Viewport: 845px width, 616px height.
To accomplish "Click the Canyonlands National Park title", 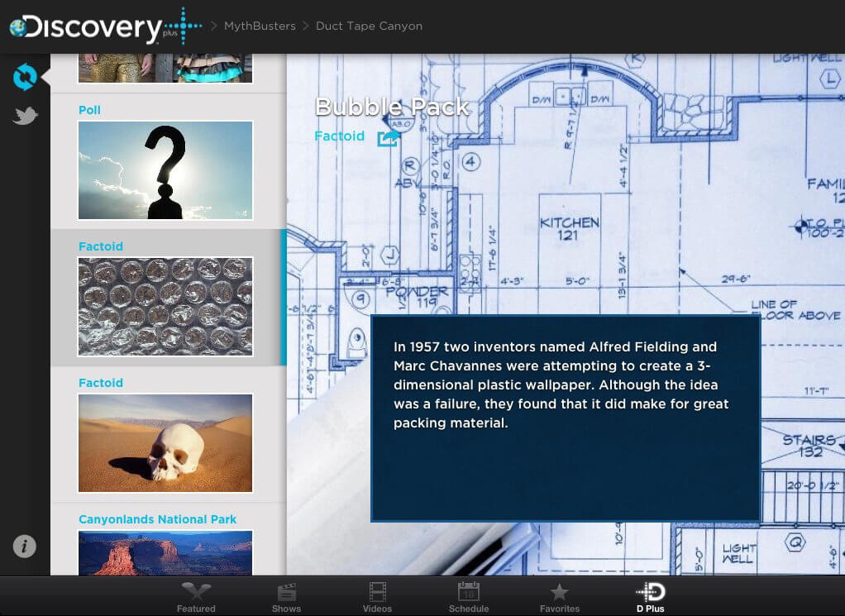I will click(157, 519).
